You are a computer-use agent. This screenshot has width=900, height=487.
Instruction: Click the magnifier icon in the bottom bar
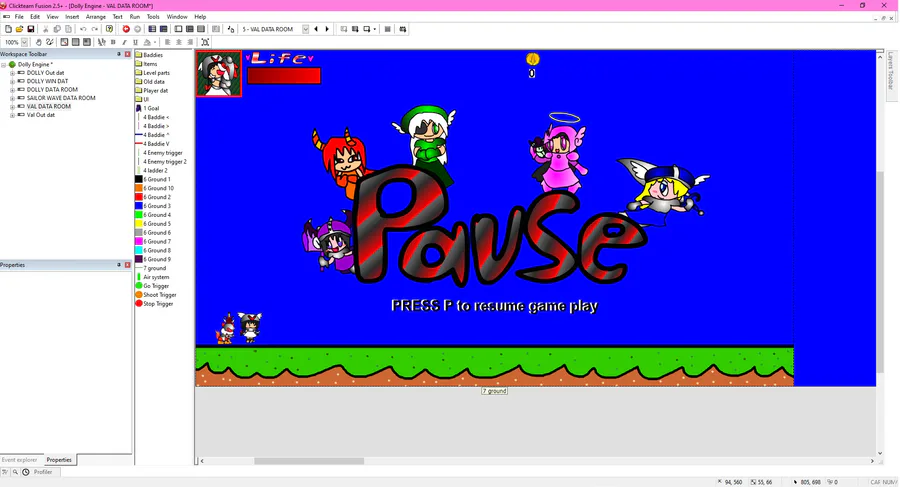pos(15,472)
